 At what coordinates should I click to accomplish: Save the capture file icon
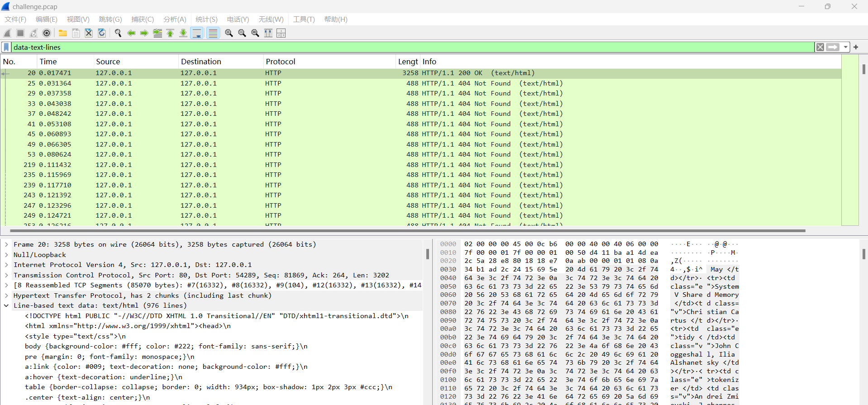76,33
